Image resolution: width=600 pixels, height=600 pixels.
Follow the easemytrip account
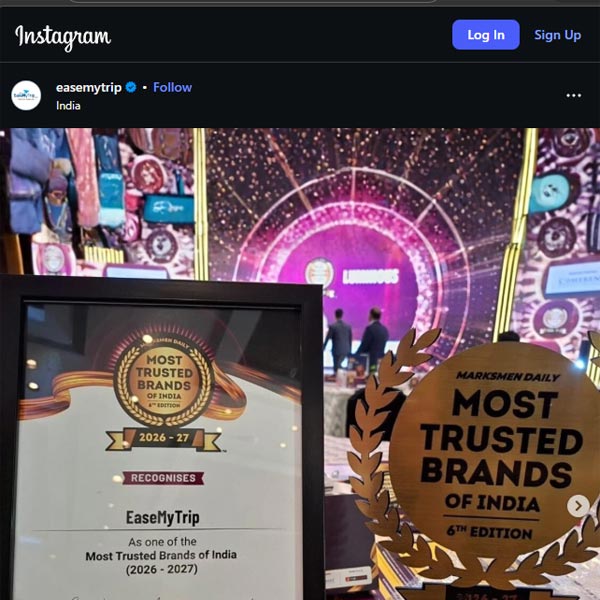point(173,87)
